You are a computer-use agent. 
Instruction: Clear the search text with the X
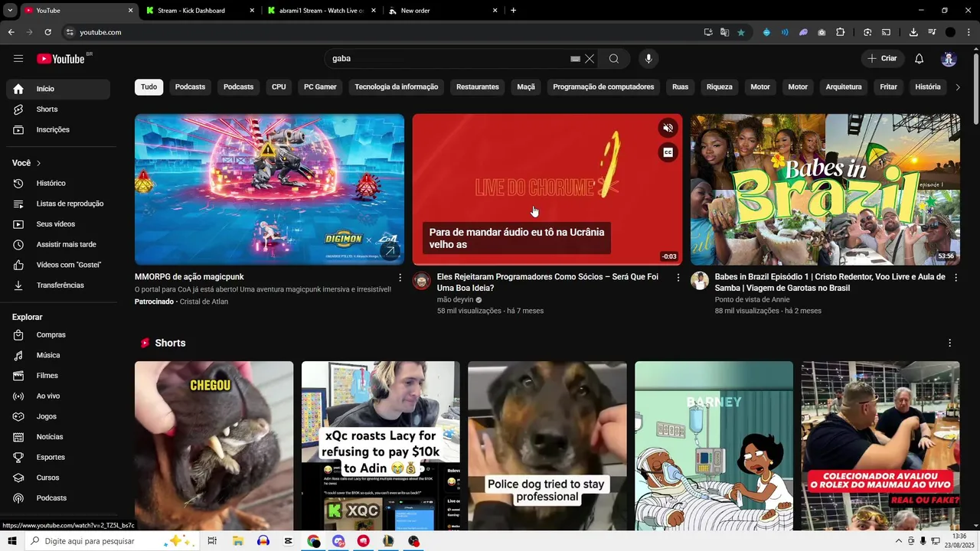[x=590, y=59]
